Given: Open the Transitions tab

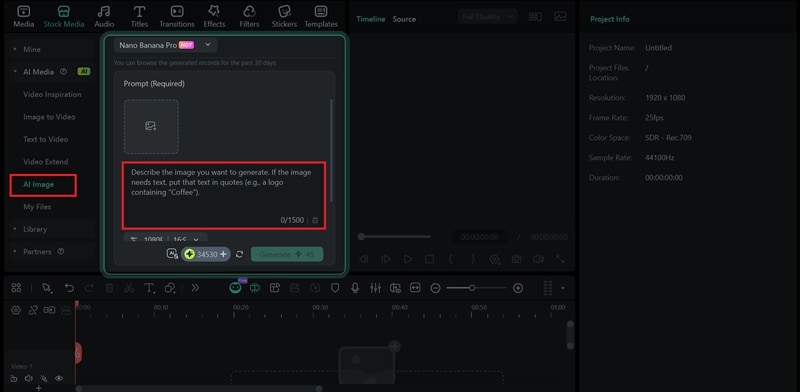Looking at the screenshot, I should coord(177,17).
